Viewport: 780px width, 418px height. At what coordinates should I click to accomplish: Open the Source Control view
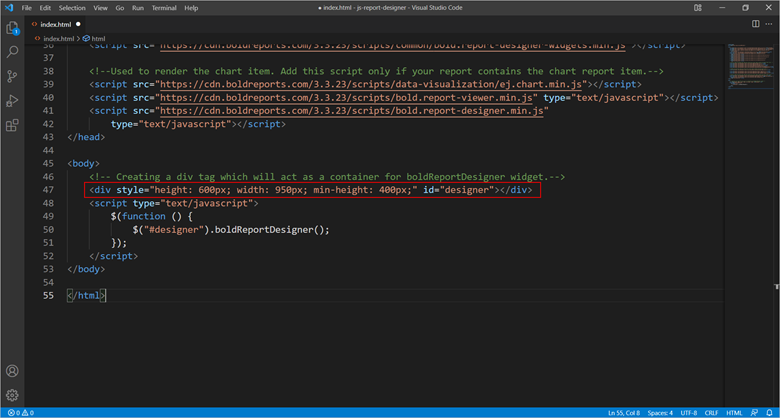click(x=12, y=76)
